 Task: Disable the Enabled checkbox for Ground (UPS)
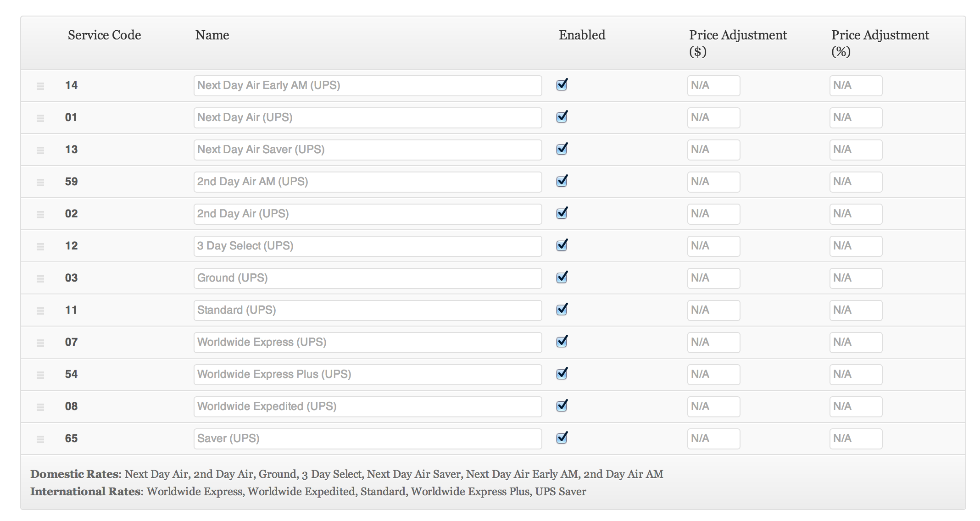(x=561, y=280)
